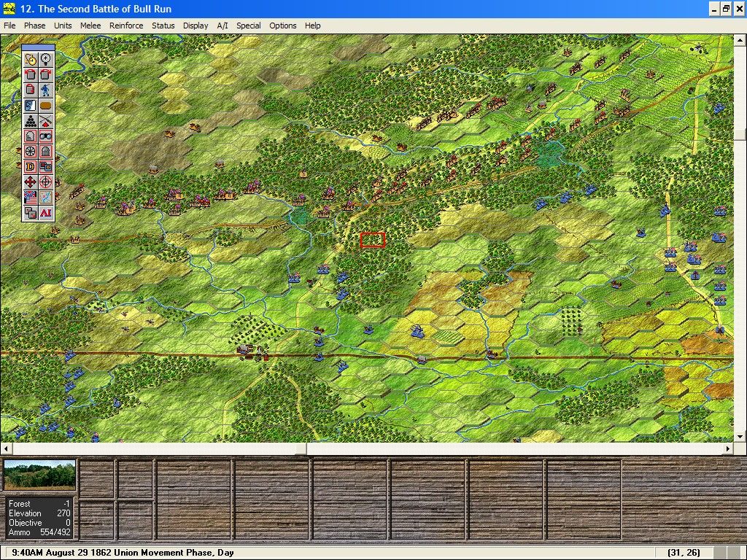The height and width of the screenshot is (560, 747).
Task: Click the red crosshair target icon
Action: [46, 182]
